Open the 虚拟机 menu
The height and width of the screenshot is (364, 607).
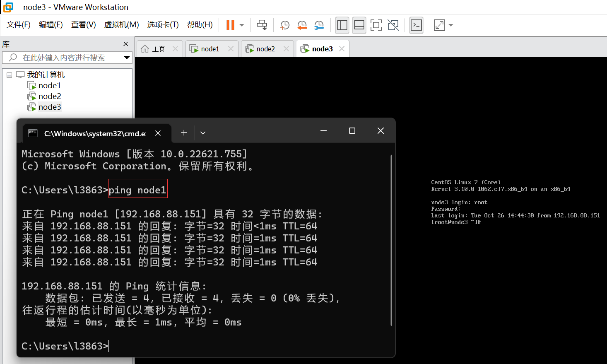[121, 24]
